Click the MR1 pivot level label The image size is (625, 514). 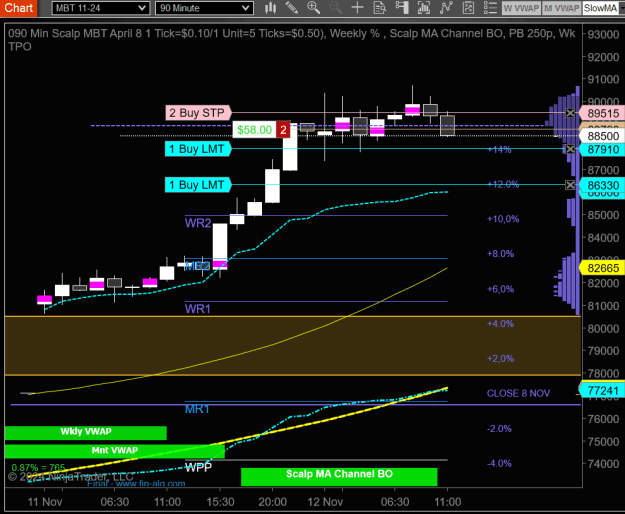[197, 409]
